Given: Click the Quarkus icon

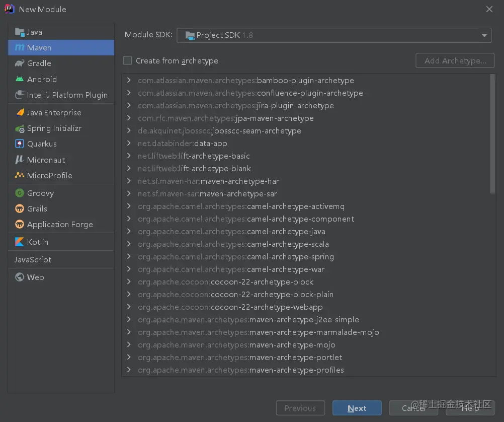Looking at the screenshot, I should (20, 144).
